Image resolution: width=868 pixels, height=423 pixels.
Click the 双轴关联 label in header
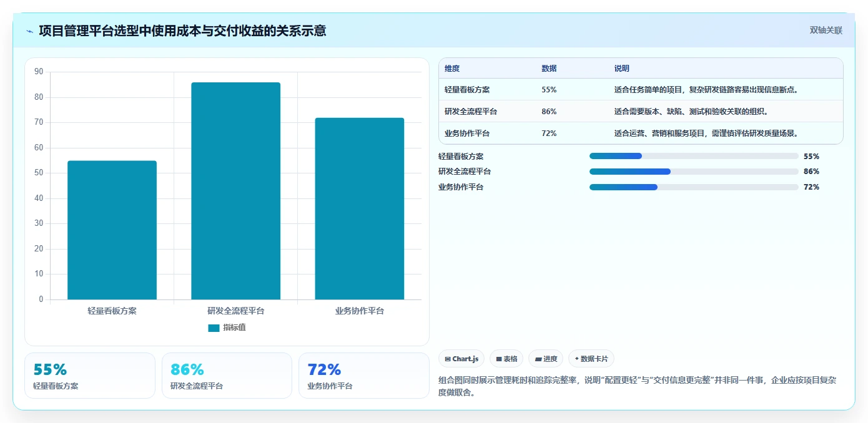[x=826, y=31]
